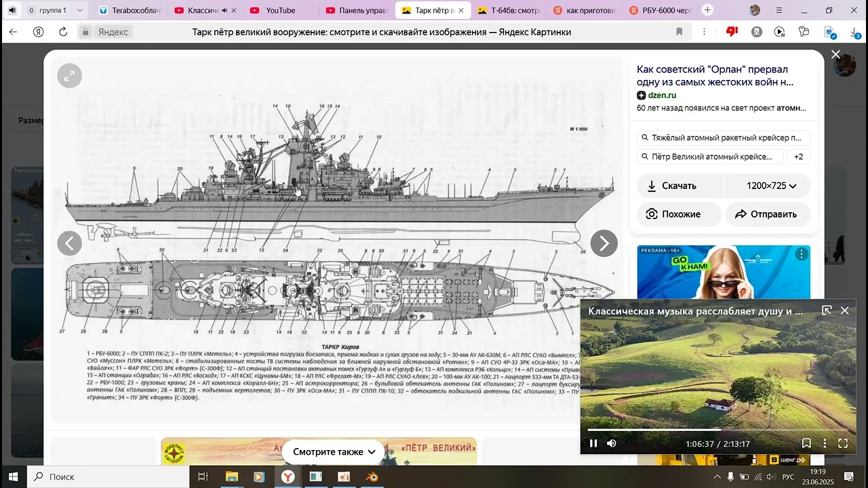Image resolution: width=868 pixels, height=488 pixels.
Task: Download the image with Скачать button
Action: click(x=680, y=186)
